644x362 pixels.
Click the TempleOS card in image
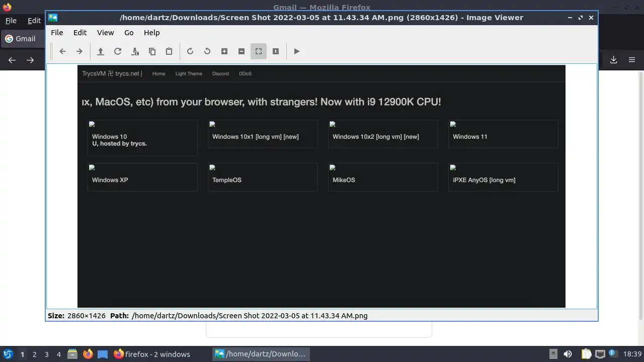[263, 177]
